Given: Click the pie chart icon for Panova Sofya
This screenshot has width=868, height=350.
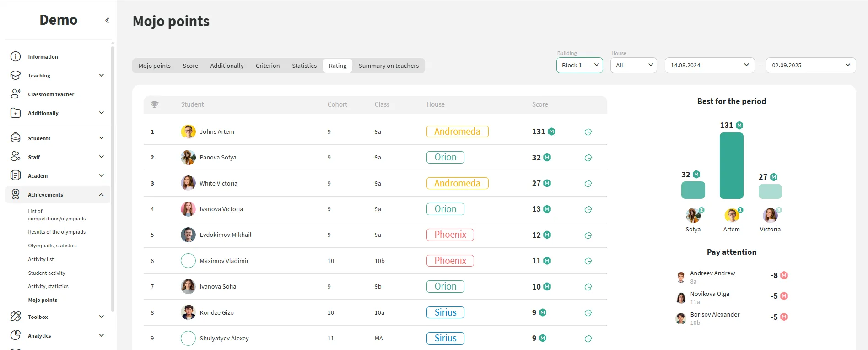Looking at the screenshot, I should coord(588,158).
